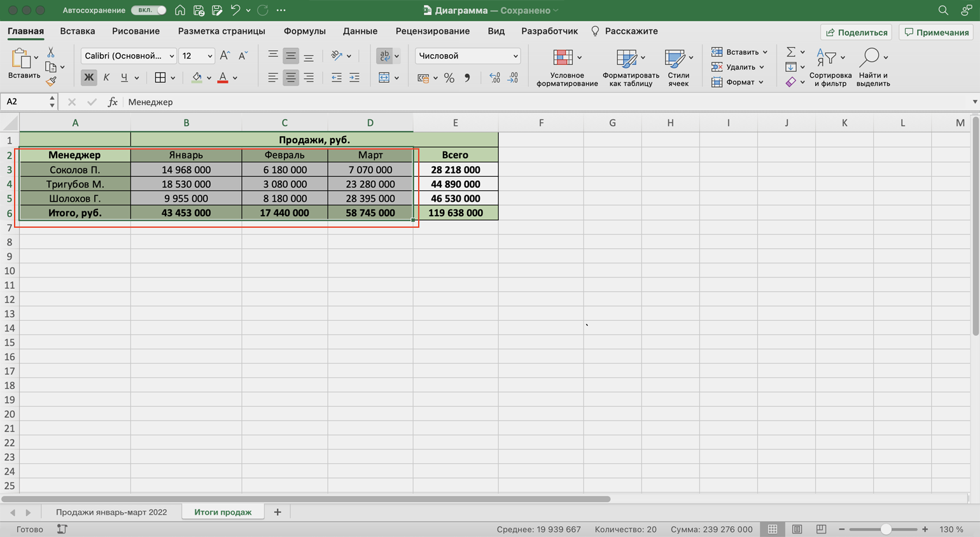980x537 pixels.
Task: Click the percent style icon
Action: pyautogui.click(x=449, y=78)
